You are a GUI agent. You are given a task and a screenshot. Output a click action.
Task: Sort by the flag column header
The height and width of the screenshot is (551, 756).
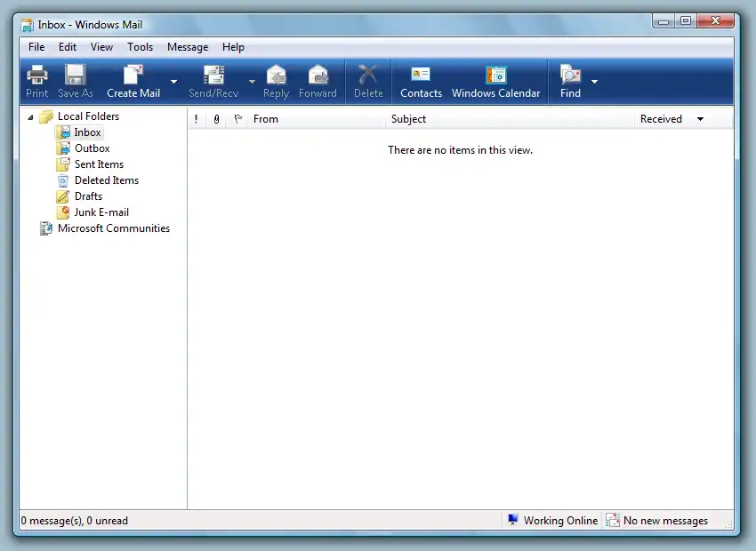(x=237, y=119)
